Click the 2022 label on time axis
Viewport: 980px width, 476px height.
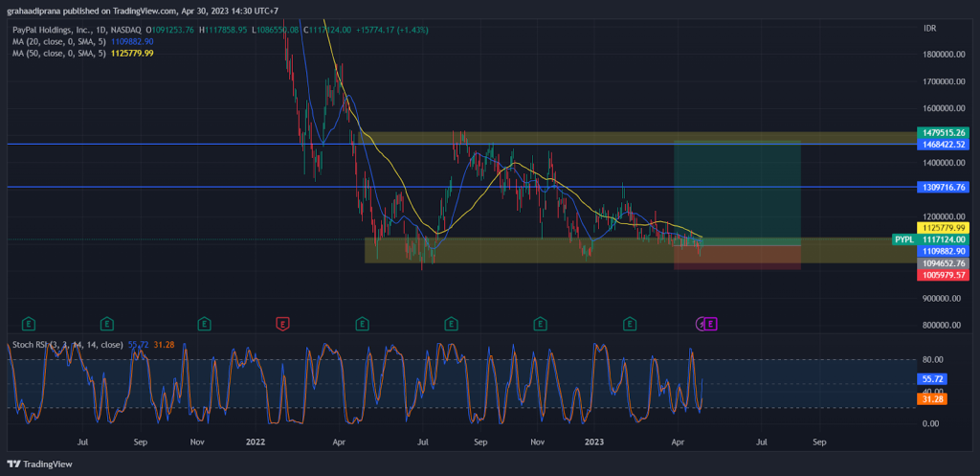pos(256,442)
